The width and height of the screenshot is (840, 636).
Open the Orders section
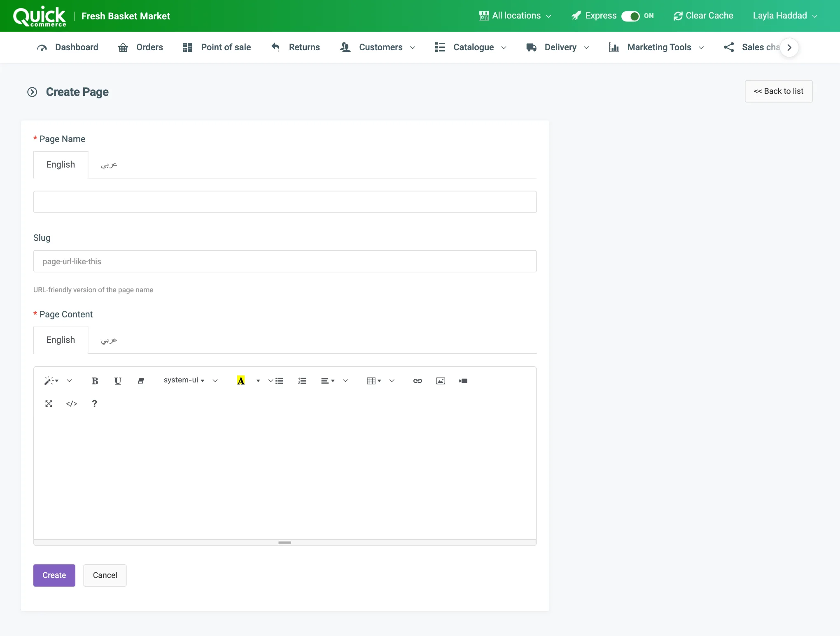(140, 47)
